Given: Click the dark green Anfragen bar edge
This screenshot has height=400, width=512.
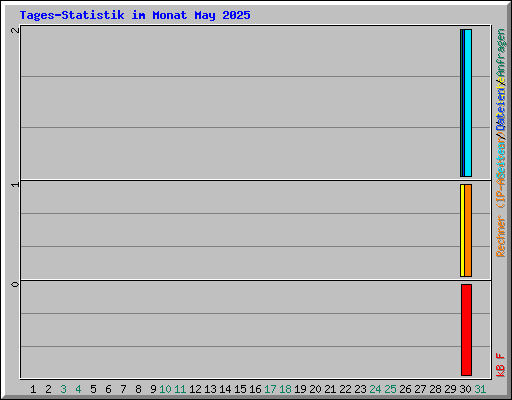Looking at the screenshot, I should pos(461,103).
